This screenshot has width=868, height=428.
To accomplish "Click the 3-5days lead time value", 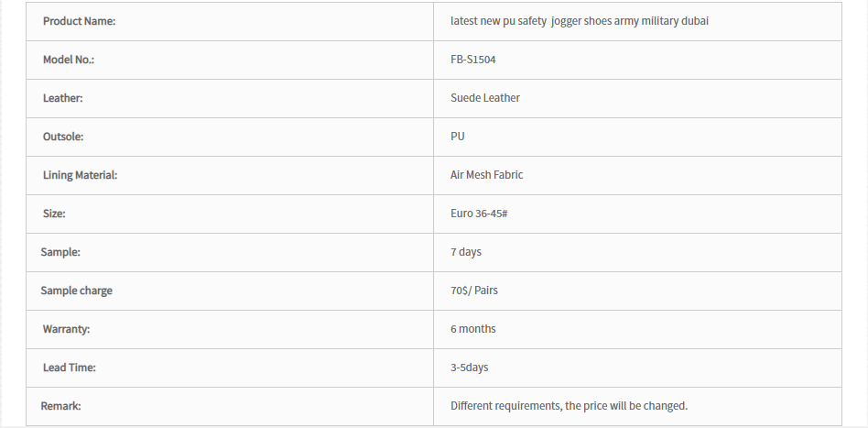I will [470, 368].
